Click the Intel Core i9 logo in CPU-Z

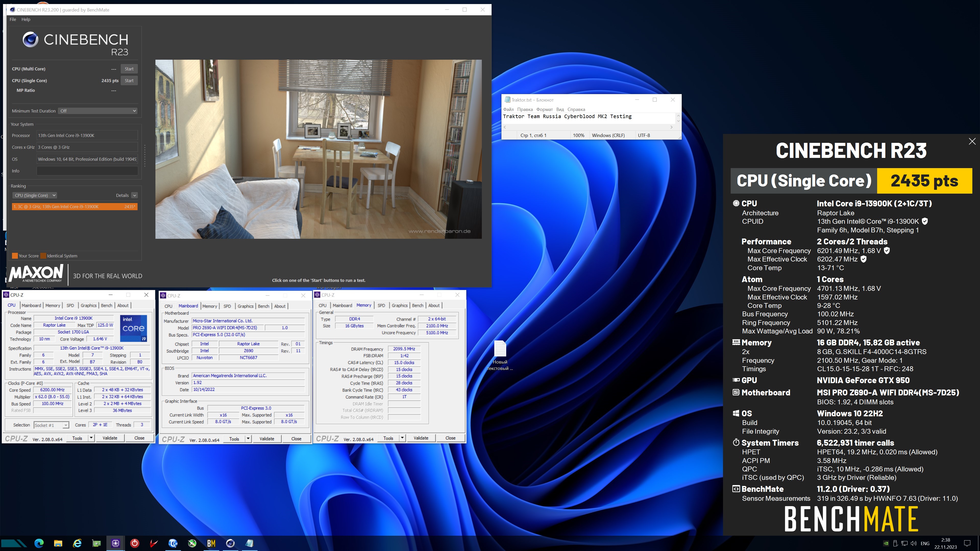(x=133, y=328)
